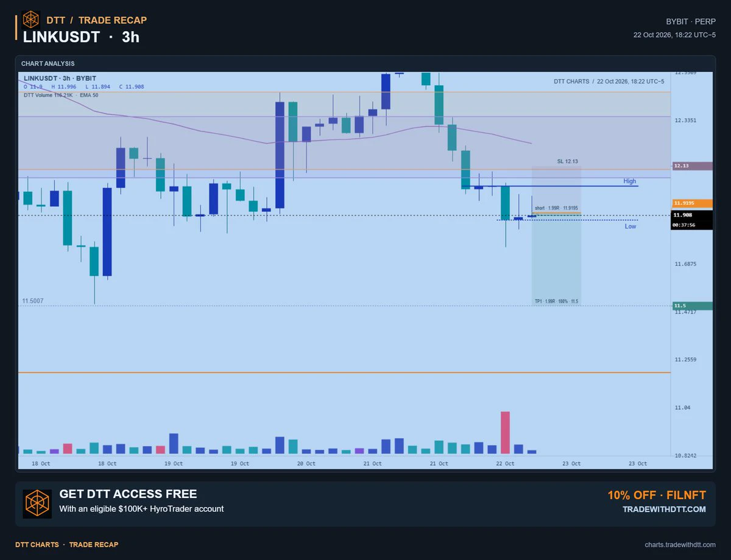Click the DTT CHARTS · TRADE RECAP footer text
Image resolution: width=731 pixels, height=560 pixels.
click(x=67, y=544)
